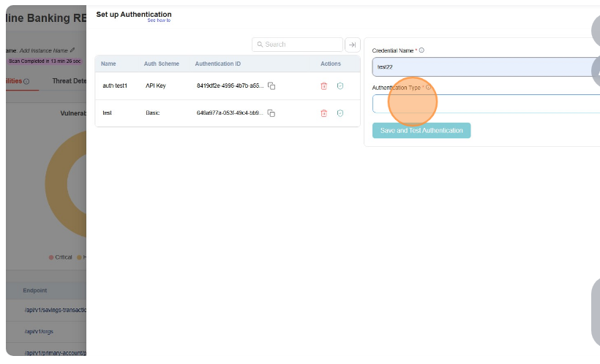This screenshot has width=600, height=364.
Task: Copy the auth test1 authentication ID
Action: [x=271, y=86]
